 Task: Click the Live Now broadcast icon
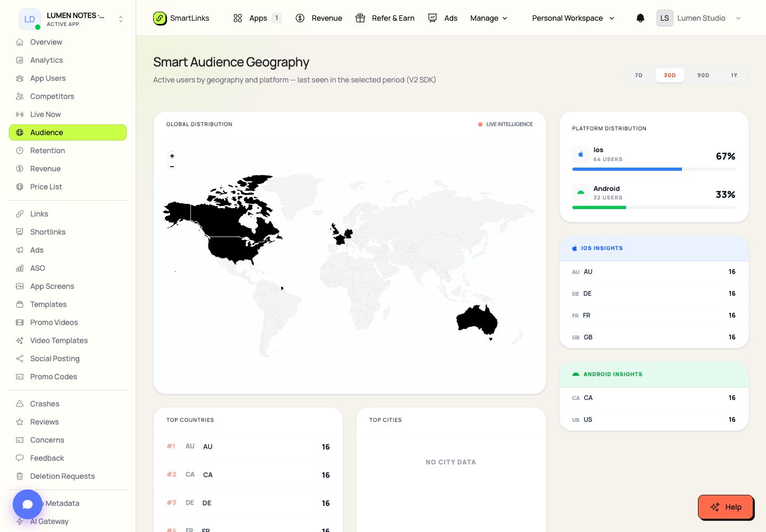pyautogui.click(x=20, y=114)
